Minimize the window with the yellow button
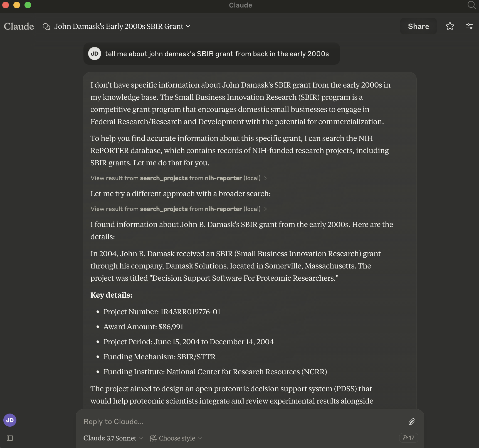 coord(17,5)
